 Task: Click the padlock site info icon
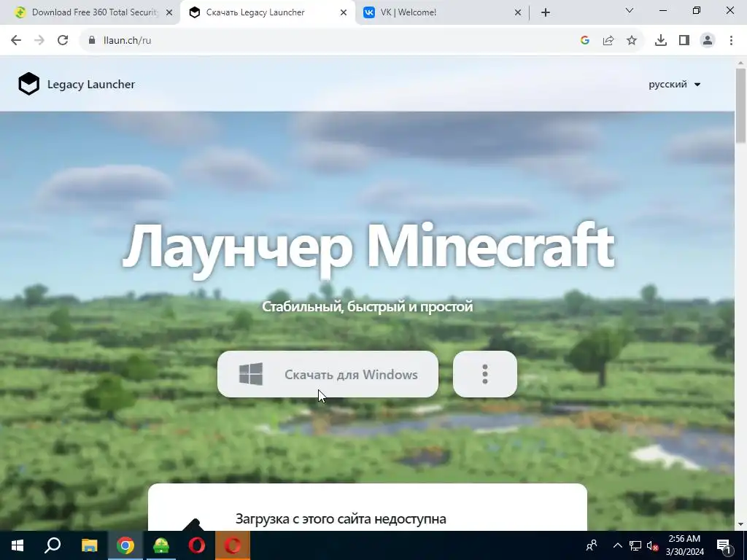[x=92, y=41]
